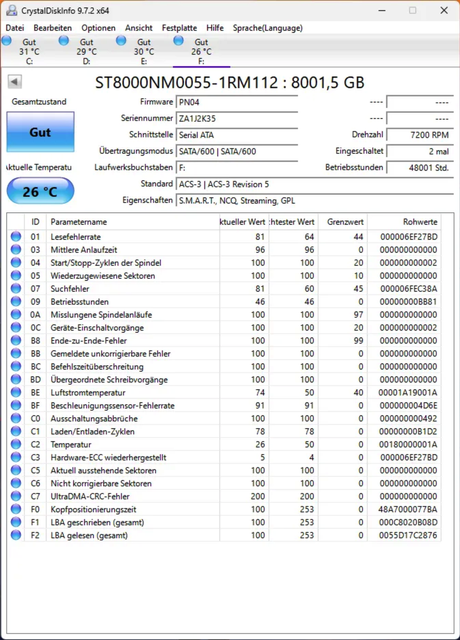Screen dimensions: 460x640
Task: Click status icon for Misslungene Spindelanläufe row
Action: pyautogui.click(x=16, y=314)
